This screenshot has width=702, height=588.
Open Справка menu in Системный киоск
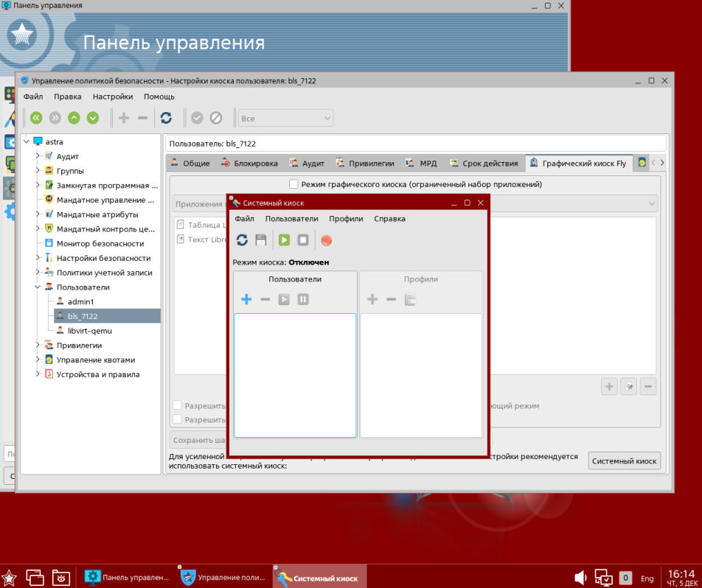coord(389,219)
